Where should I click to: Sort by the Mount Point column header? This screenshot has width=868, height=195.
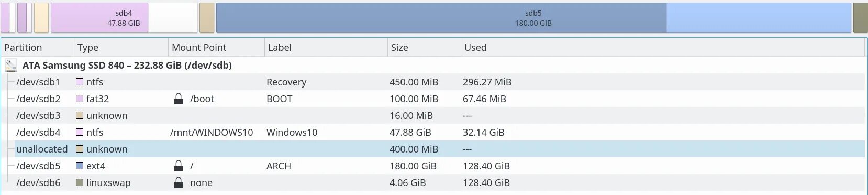216,47
